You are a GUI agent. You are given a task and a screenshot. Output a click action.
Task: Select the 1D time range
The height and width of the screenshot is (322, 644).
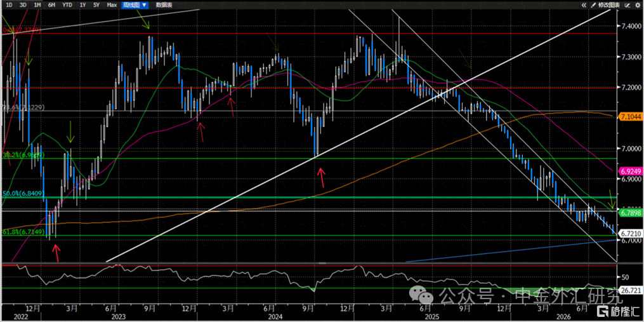[x=10, y=5]
